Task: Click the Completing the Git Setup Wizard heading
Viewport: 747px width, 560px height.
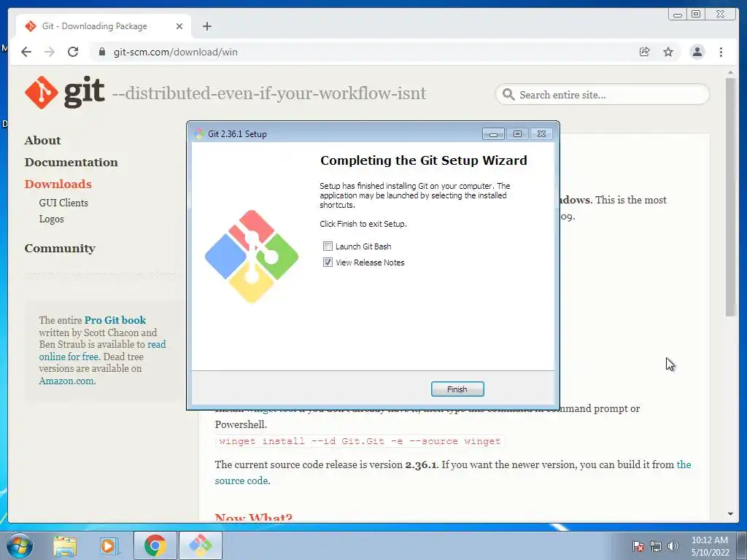Action: pyautogui.click(x=424, y=160)
